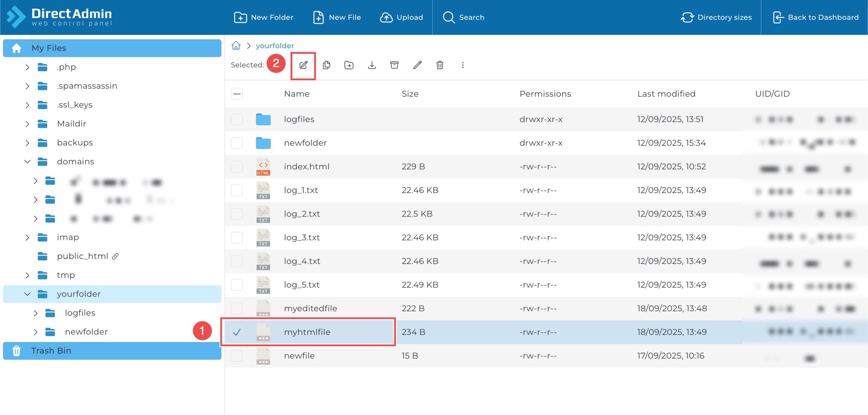868x415 pixels.
Task: Click the move to folder icon
Action: coord(349,65)
